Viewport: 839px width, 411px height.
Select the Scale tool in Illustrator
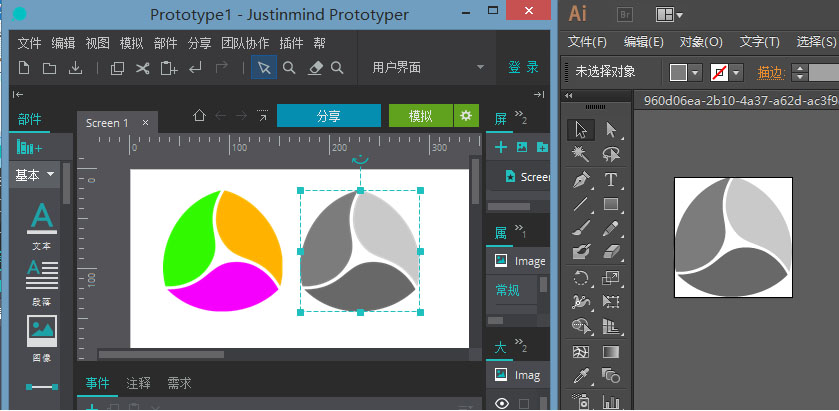coord(611,277)
